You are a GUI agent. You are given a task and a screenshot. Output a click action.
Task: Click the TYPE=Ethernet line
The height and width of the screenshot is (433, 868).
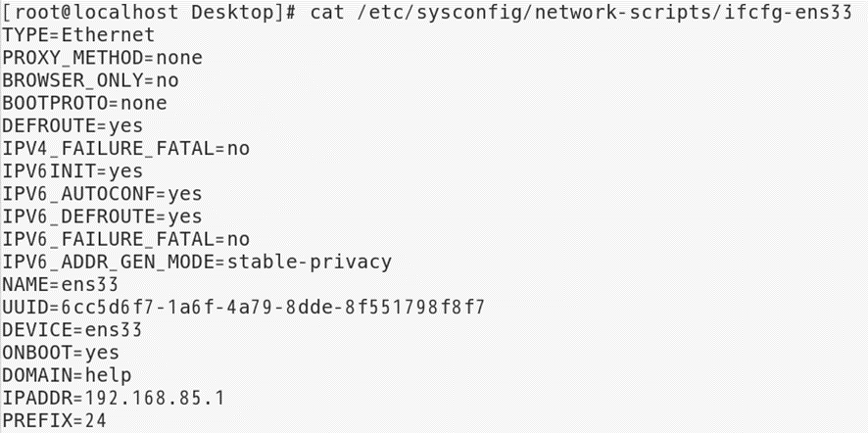click(78, 35)
